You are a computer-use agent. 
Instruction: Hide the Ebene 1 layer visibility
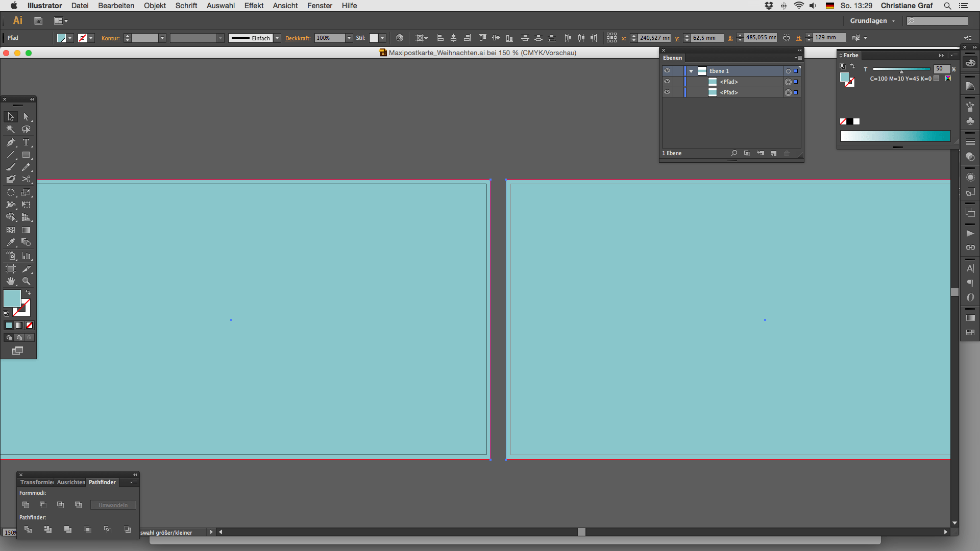click(667, 71)
